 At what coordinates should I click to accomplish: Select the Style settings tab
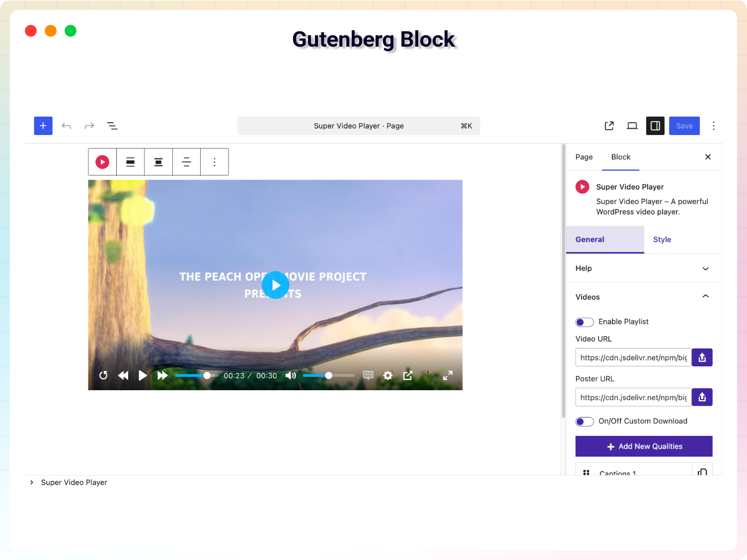(662, 239)
